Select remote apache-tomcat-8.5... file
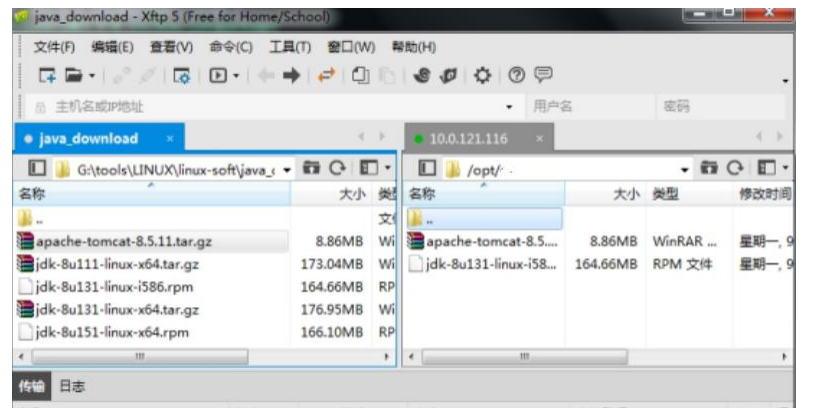This screenshot has height=416, width=815. tap(484, 241)
